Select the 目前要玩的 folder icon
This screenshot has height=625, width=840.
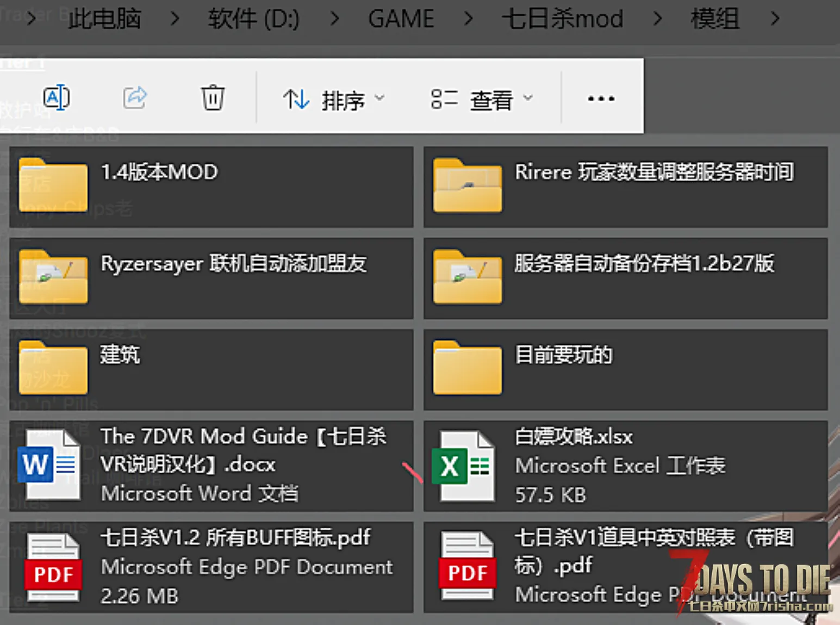click(x=468, y=368)
